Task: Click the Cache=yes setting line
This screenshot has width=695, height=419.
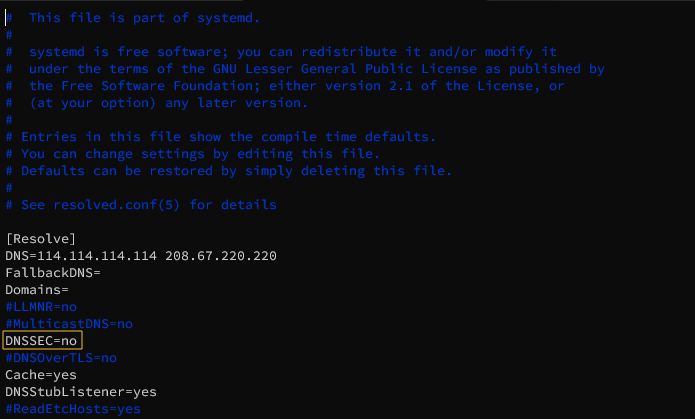Action: [41, 375]
